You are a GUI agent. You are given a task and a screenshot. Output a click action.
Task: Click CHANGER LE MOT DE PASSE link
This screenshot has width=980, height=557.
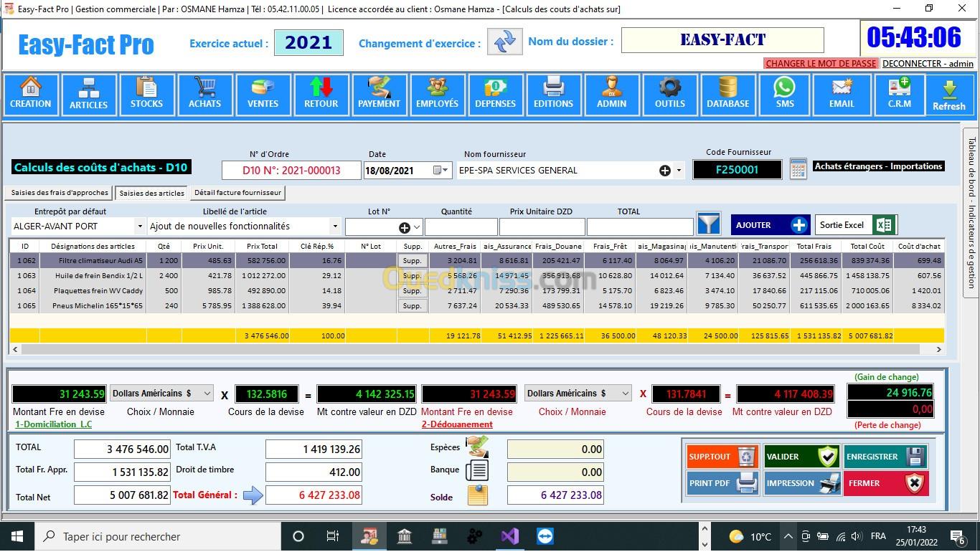(821, 64)
